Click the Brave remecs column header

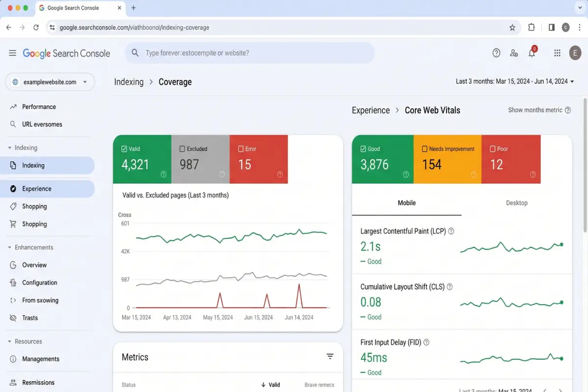click(x=319, y=385)
